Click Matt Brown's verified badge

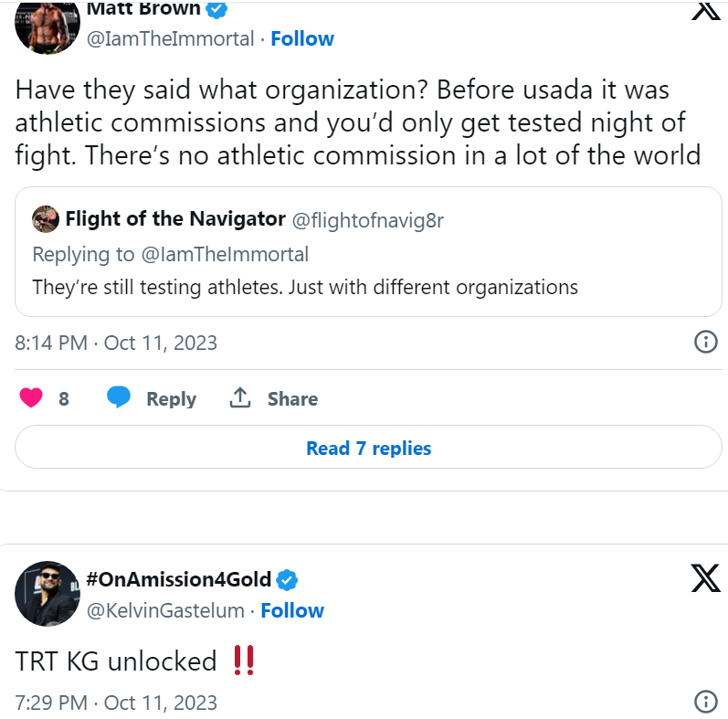217,9
